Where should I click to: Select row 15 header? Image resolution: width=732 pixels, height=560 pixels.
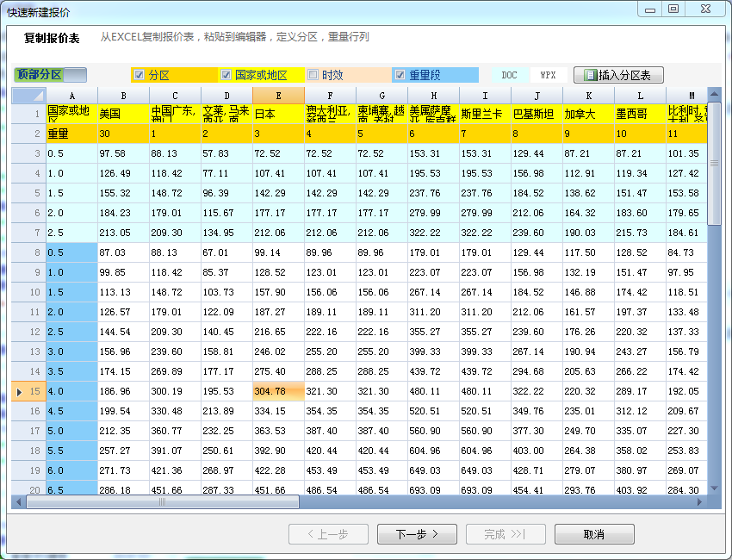pyautogui.click(x=29, y=392)
